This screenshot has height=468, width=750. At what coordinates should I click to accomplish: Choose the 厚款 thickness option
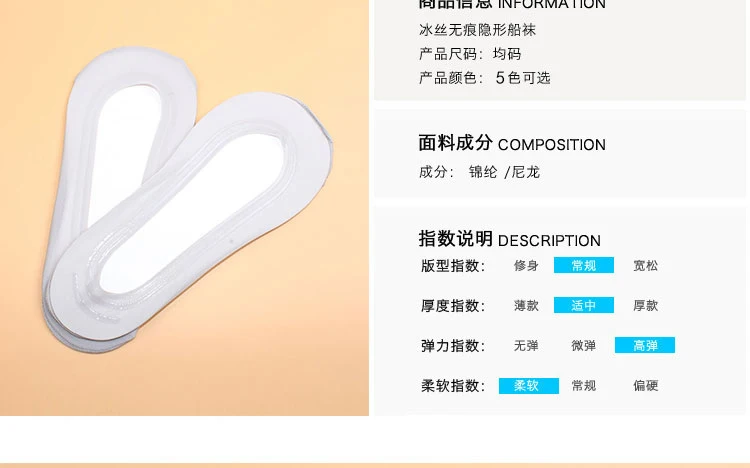pos(645,305)
